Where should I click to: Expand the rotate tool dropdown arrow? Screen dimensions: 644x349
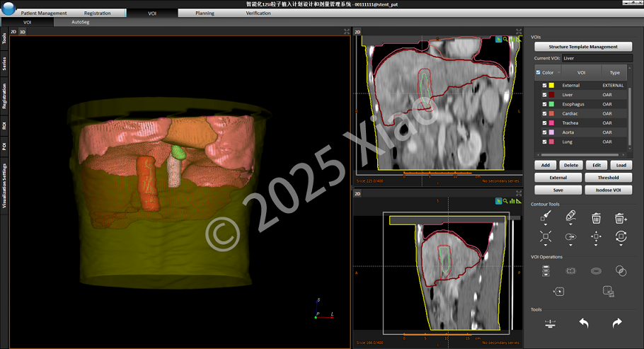[x=621, y=245]
